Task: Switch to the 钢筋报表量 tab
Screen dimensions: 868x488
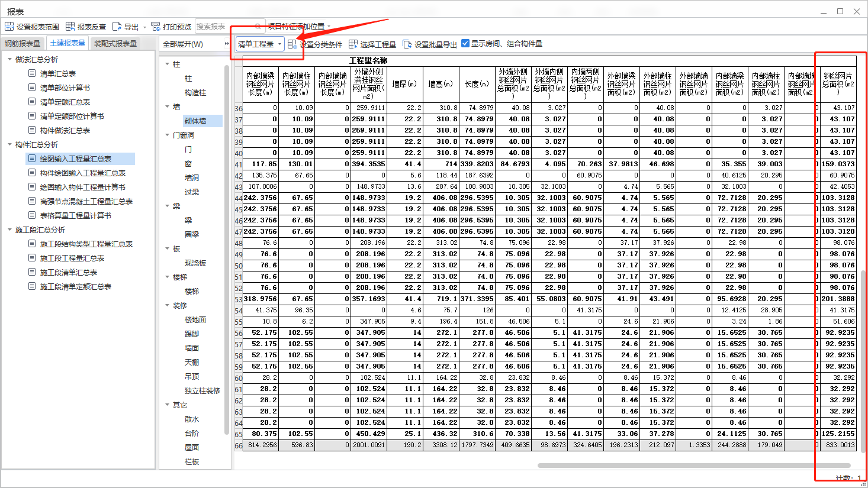Action: click(22, 43)
